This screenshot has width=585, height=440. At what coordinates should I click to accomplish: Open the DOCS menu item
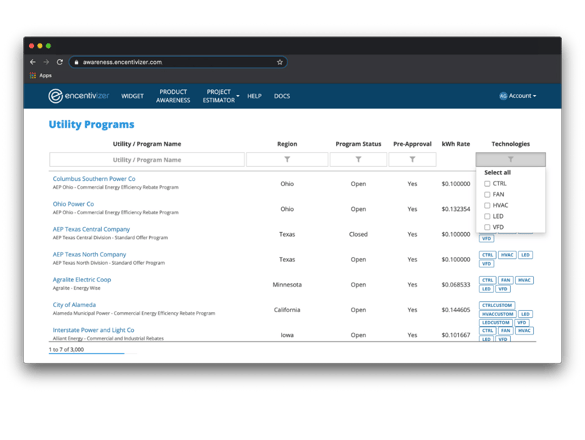(282, 96)
